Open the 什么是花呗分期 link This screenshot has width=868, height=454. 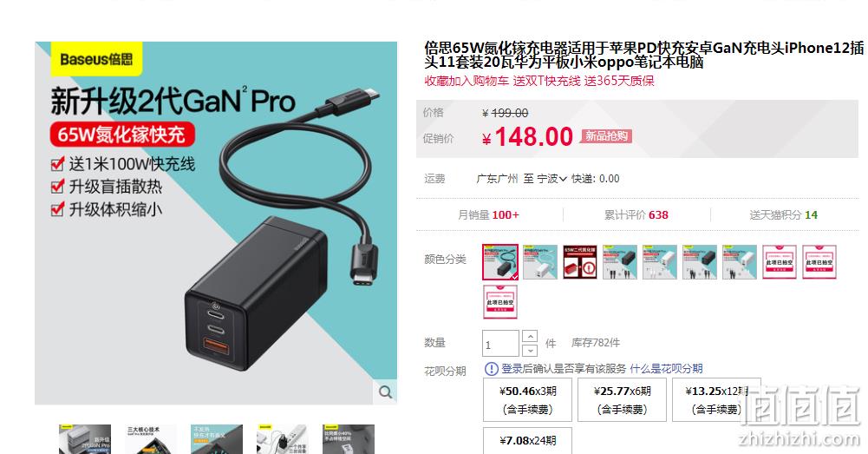[x=667, y=369]
